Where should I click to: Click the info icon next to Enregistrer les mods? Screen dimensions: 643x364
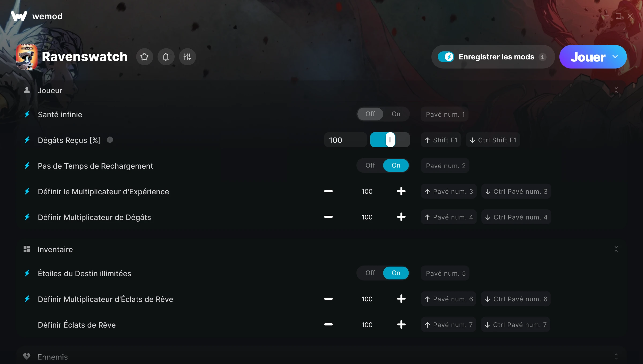click(543, 57)
